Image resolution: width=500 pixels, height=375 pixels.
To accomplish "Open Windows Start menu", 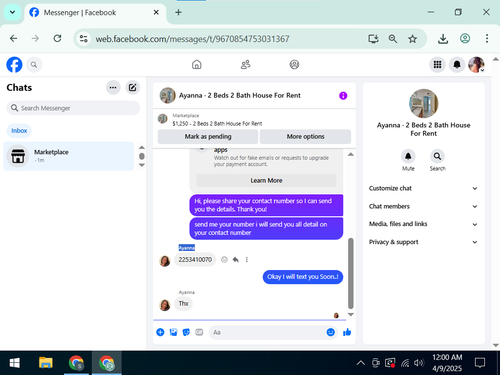I will (14, 363).
